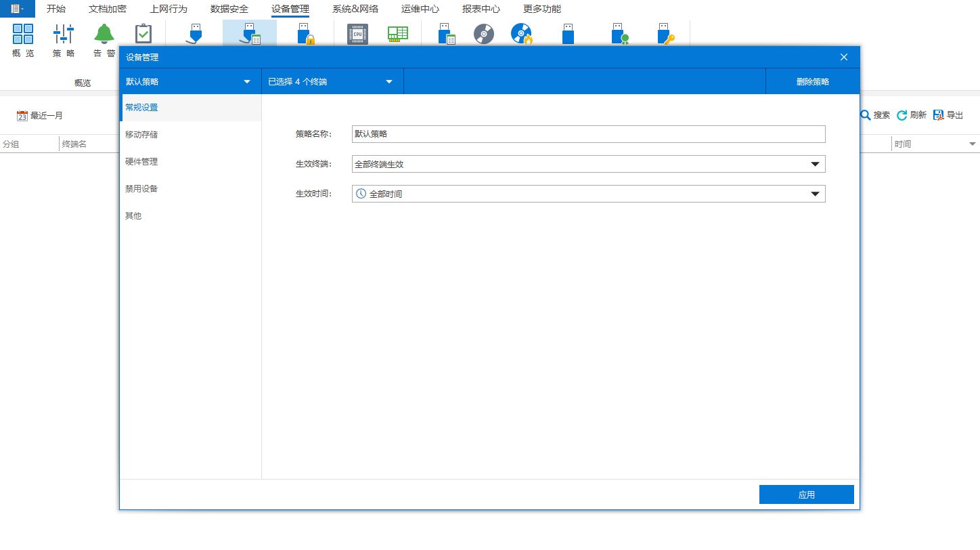The height and width of the screenshot is (550, 980).
Task: Click the USB drive with green badge icon
Action: [x=620, y=34]
